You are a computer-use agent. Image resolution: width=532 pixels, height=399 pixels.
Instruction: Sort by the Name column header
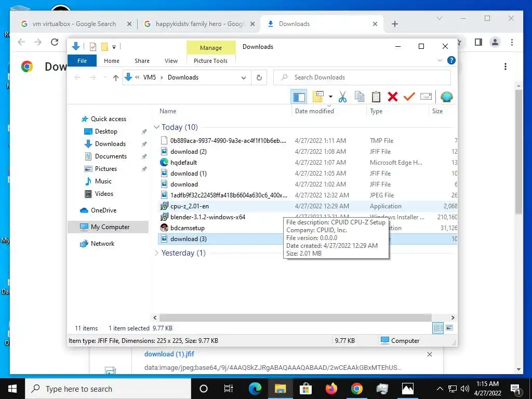[168, 111]
